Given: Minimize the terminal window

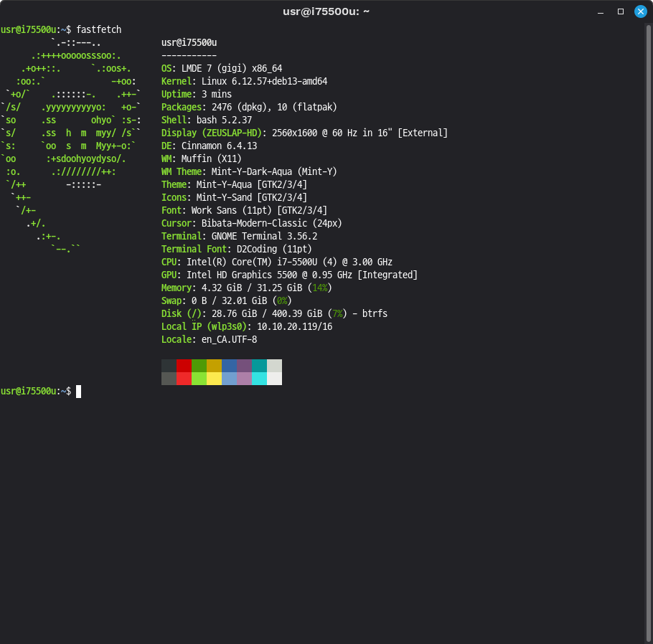Looking at the screenshot, I should coord(601,11).
